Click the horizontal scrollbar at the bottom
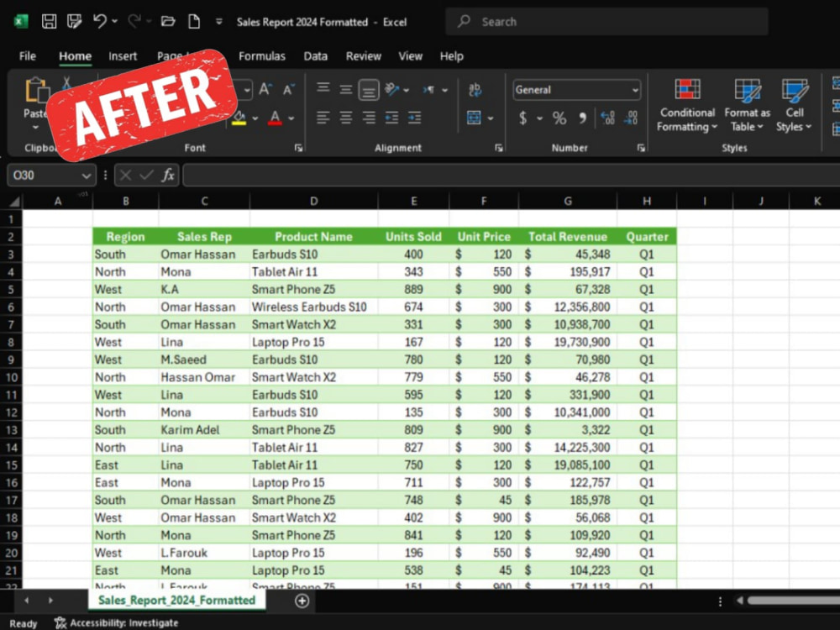The width and height of the screenshot is (840, 630). coord(794,601)
